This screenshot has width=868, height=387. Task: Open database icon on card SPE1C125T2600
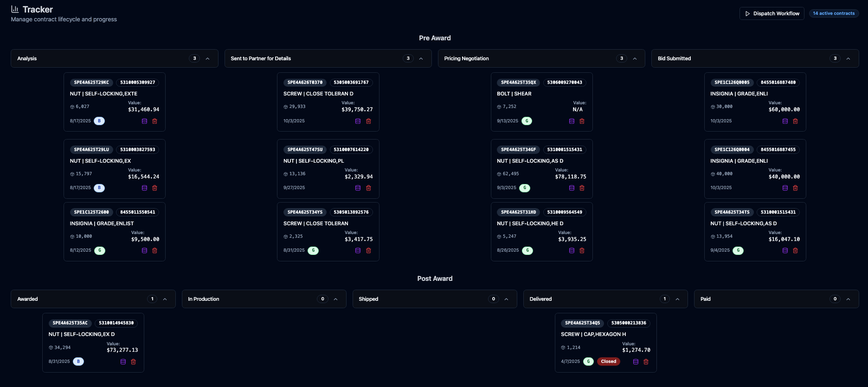click(x=144, y=250)
